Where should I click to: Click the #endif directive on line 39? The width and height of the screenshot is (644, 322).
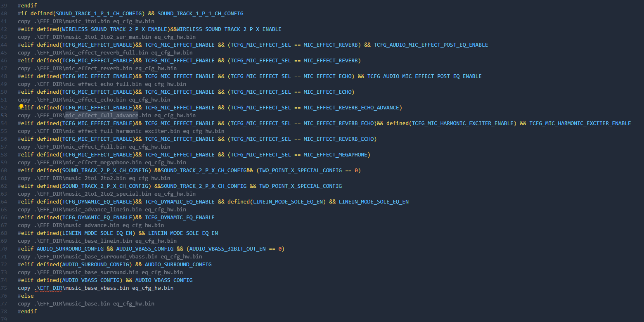(x=27, y=5)
